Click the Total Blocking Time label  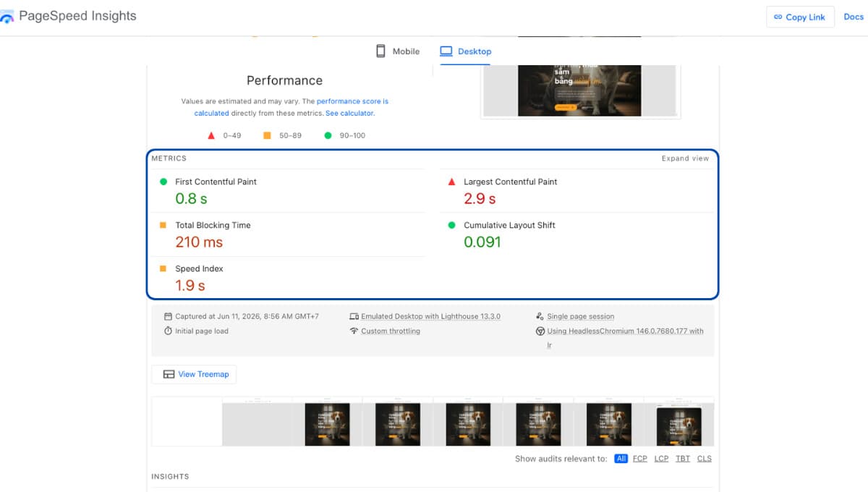213,225
